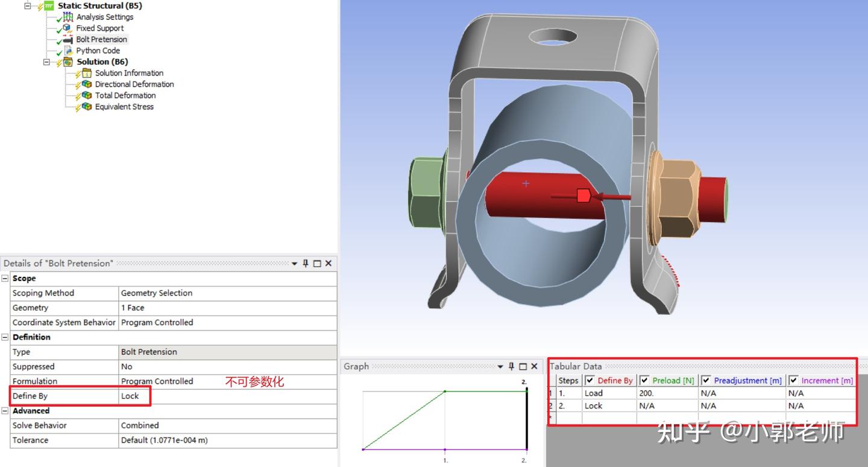Screen dimensions: 868x467
Task: Click the 'Load' cell in step 1 row
Action: tap(609, 393)
